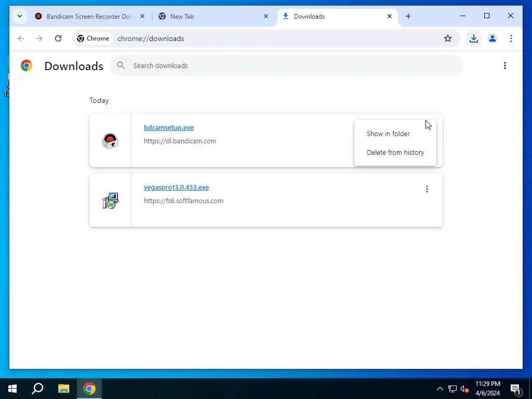
Task: Click the Vegas Pro installer file icon
Action: [x=110, y=200]
